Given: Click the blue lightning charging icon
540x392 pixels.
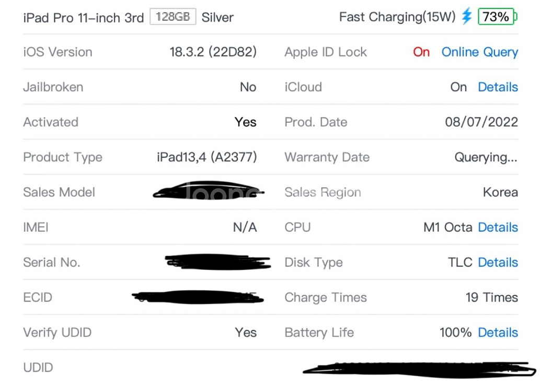Looking at the screenshot, I should tap(467, 17).
